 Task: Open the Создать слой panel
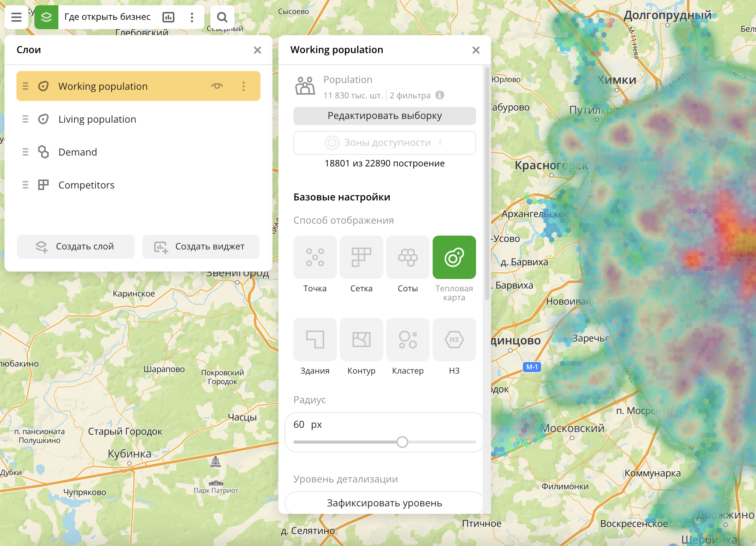point(76,246)
